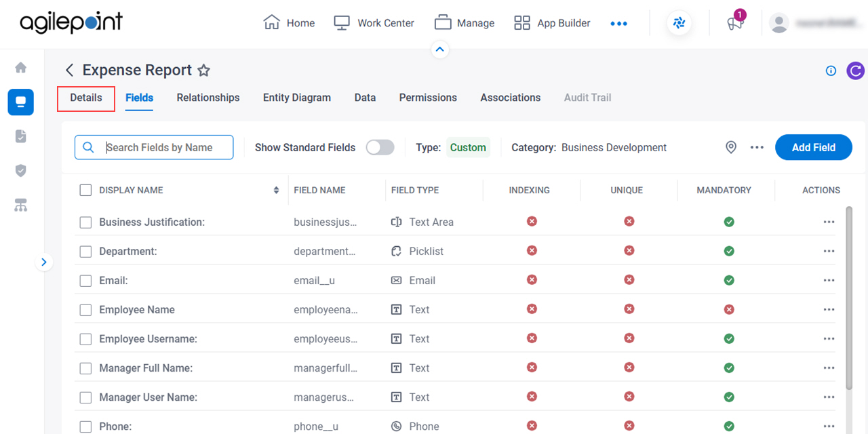Image resolution: width=868 pixels, height=434 pixels.
Task: Open the top navigation more ellipsis menu
Action: point(618,23)
